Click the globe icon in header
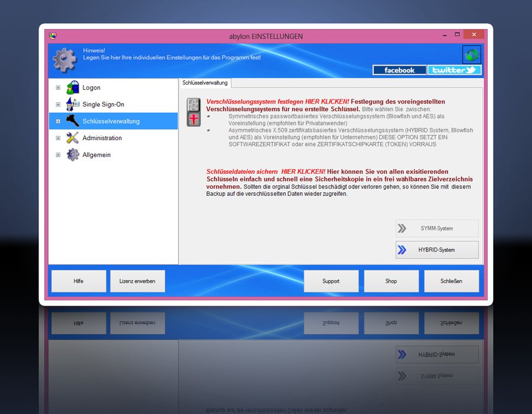This screenshot has width=532, height=414. pos(472,54)
